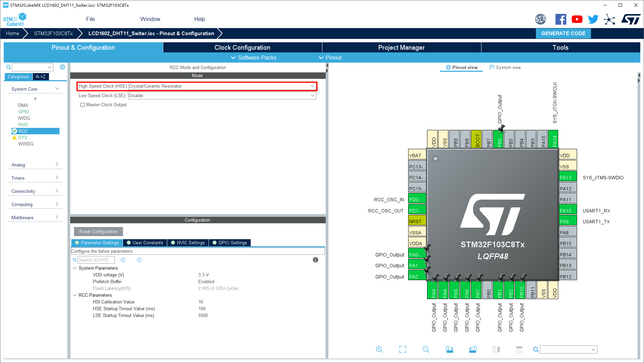This screenshot has width=644, height=363.
Task: Click the ST logo in the header
Action: 630,19
